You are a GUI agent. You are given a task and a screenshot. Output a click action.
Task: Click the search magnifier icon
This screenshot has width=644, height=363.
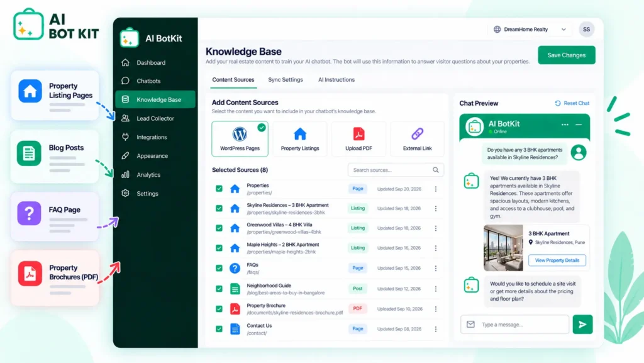[436, 170]
